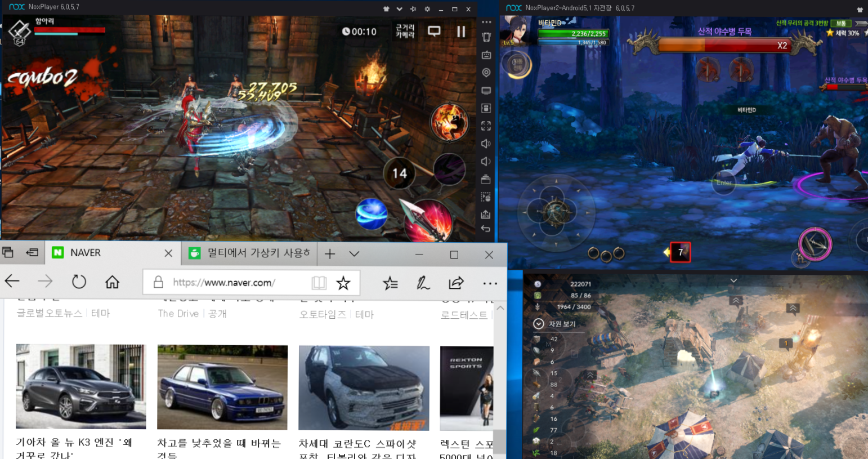Viewport: 868px width, 459px height.
Task: Click the scrollbar up arrow in browser
Action: coord(500,308)
